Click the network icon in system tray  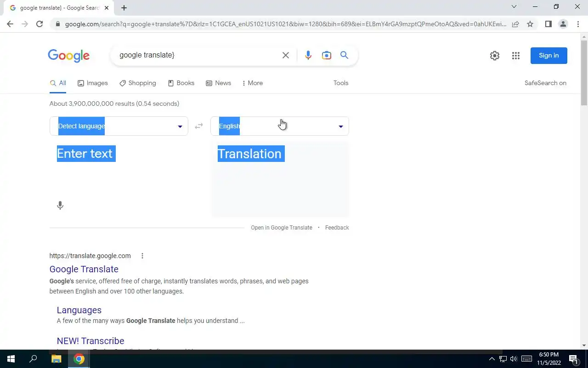503,359
